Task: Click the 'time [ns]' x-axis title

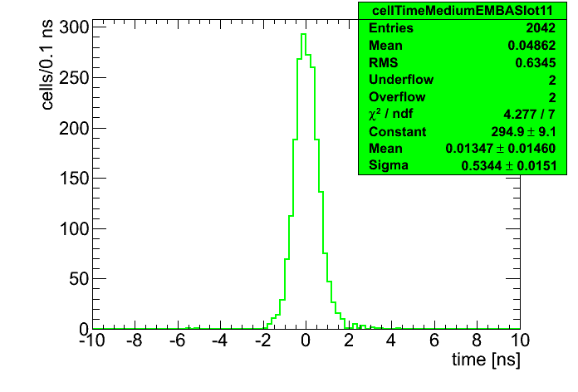Action: coord(485,362)
